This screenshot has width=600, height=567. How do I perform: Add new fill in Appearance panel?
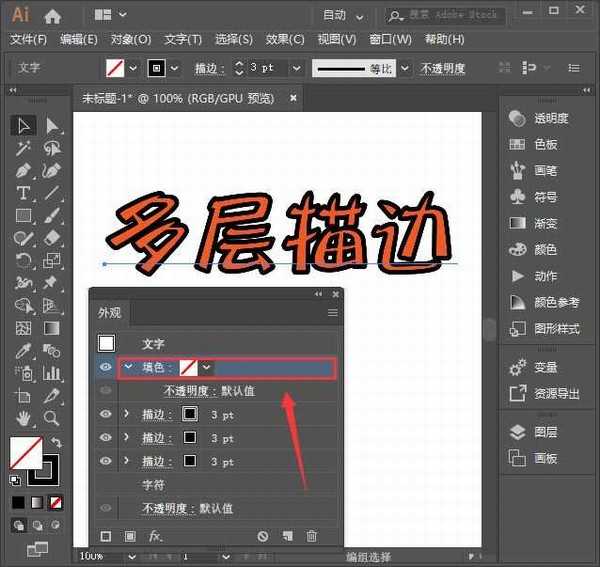click(x=130, y=536)
